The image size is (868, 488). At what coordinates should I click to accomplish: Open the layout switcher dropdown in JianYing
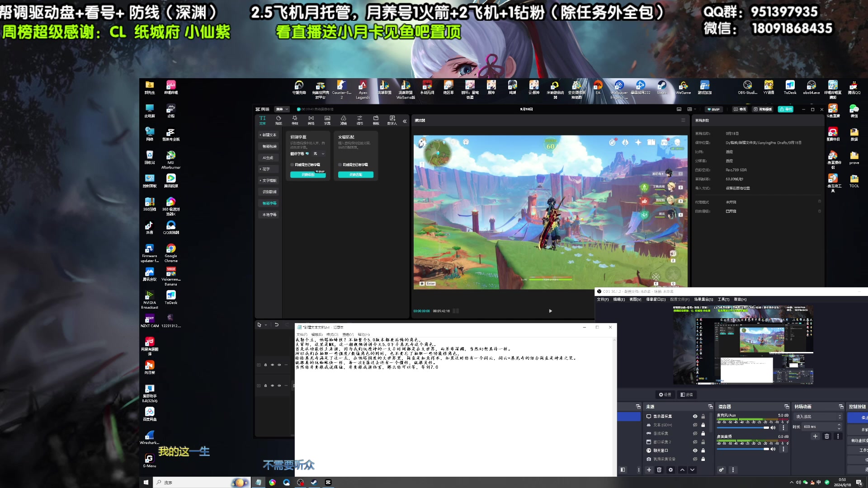(x=691, y=109)
